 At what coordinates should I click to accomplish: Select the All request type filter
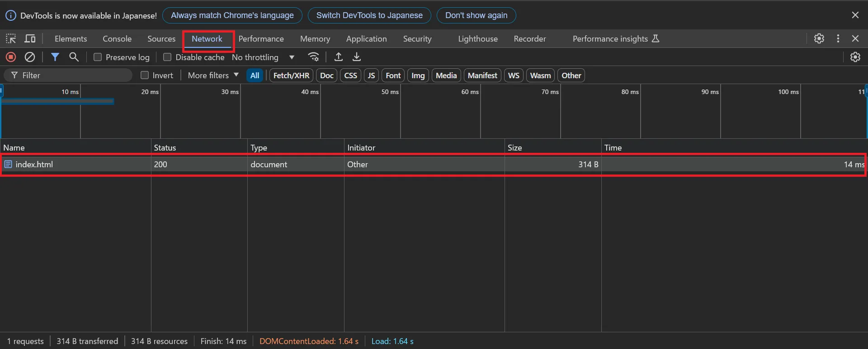[x=255, y=75]
